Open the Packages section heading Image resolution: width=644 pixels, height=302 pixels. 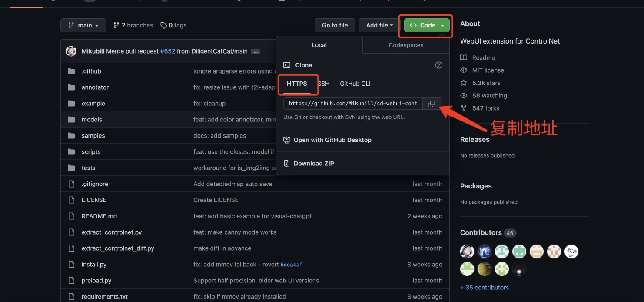click(x=476, y=186)
